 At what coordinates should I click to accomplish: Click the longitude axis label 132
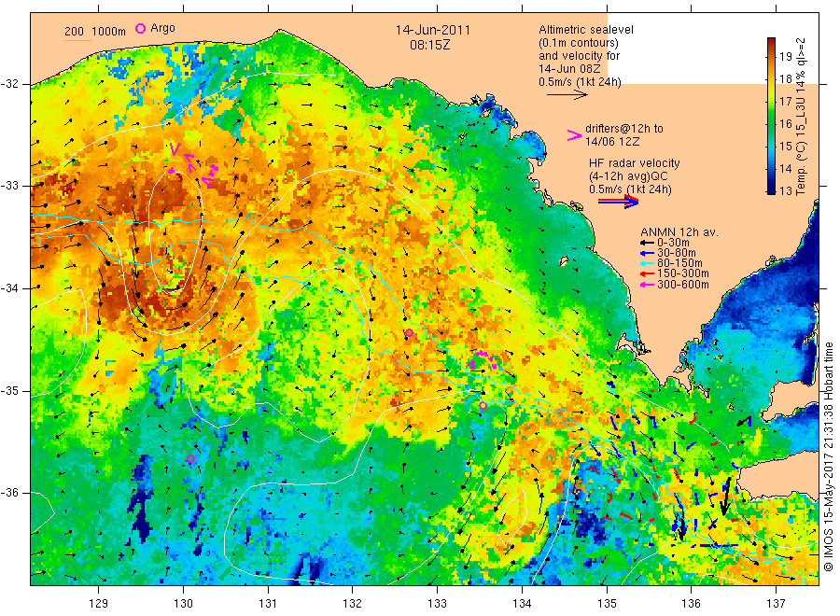353,604
